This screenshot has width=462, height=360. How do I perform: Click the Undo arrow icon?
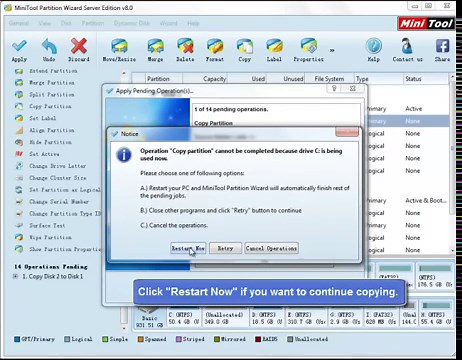click(49, 46)
